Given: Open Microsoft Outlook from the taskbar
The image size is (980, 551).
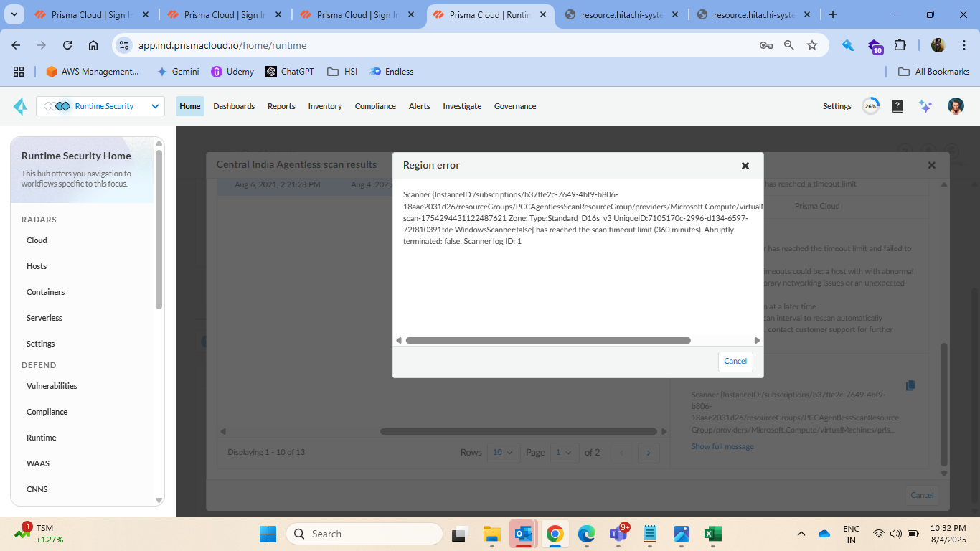Looking at the screenshot, I should click(x=522, y=534).
